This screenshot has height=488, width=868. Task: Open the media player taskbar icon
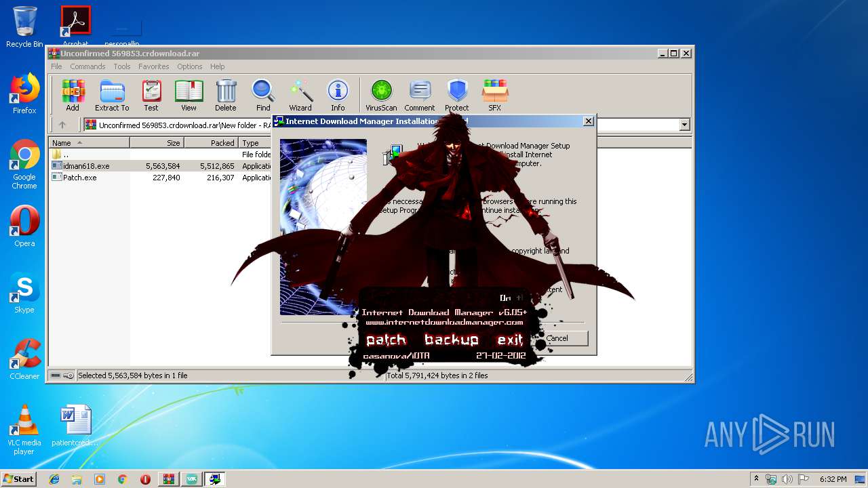pyautogui.click(x=100, y=479)
